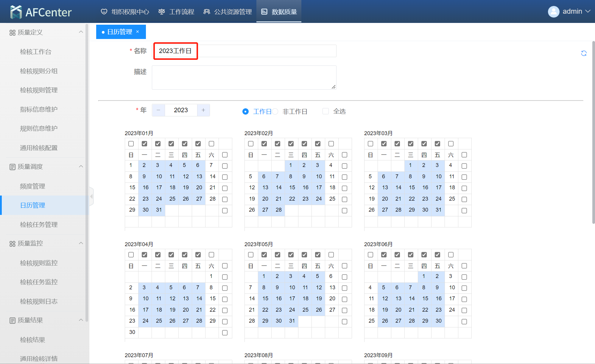Go to 检核任务管理 in the sidebar
This screenshot has width=595, height=364.
(39, 224)
